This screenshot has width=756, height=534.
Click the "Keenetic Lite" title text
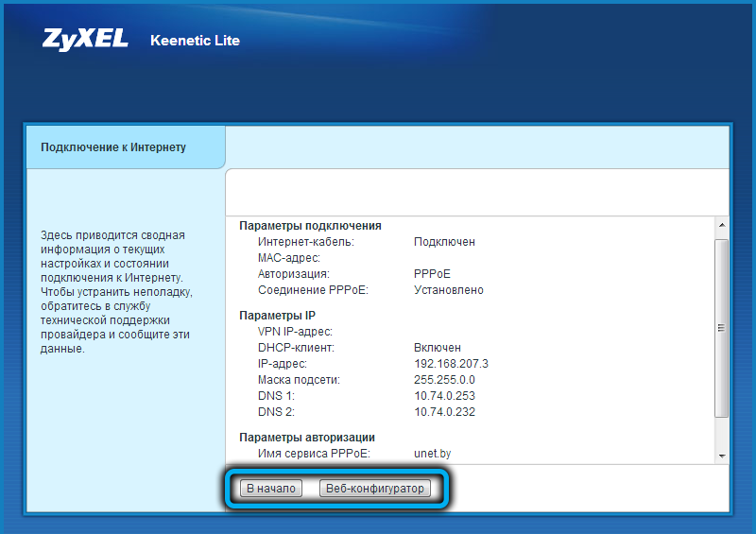tap(195, 41)
